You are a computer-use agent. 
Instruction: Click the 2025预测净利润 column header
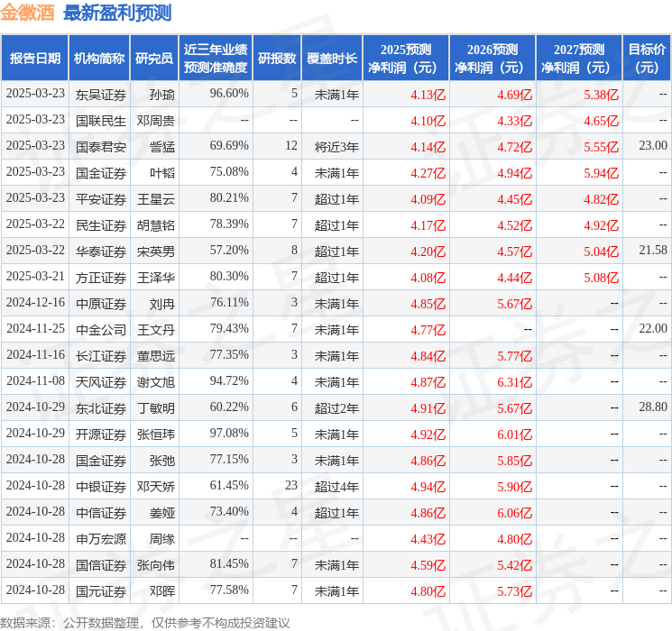click(x=405, y=59)
